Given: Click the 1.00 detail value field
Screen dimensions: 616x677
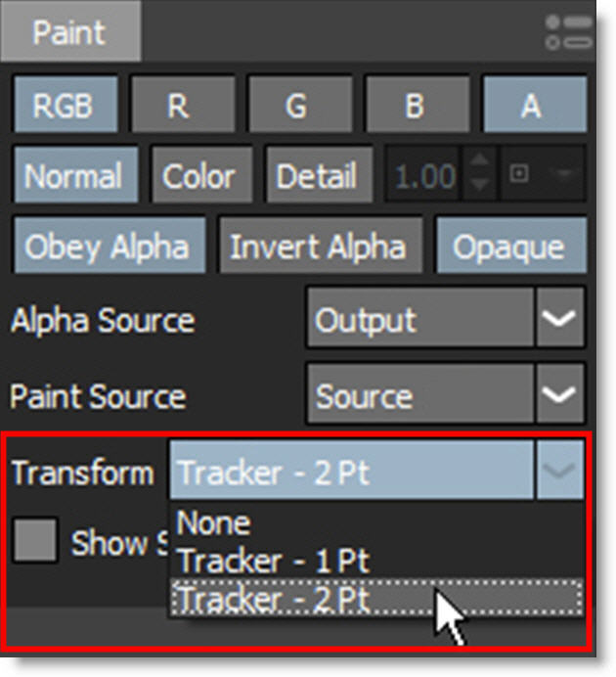Looking at the screenshot, I should pos(425,177).
